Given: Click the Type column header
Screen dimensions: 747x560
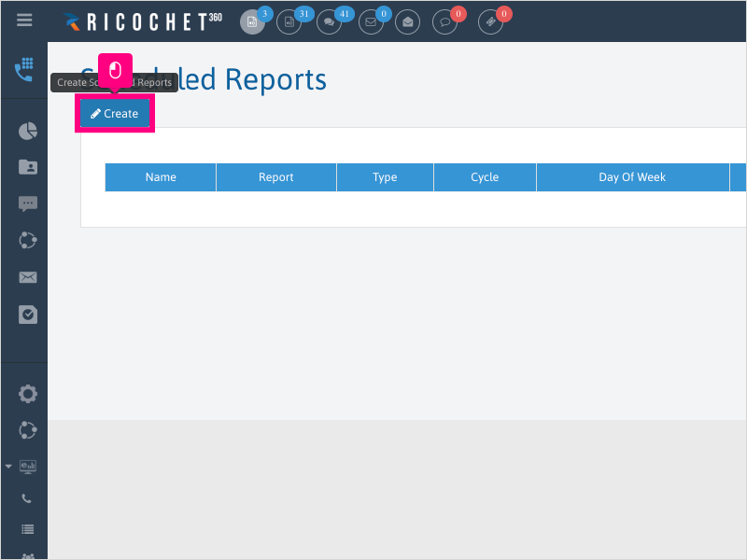Looking at the screenshot, I should click(x=385, y=177).
